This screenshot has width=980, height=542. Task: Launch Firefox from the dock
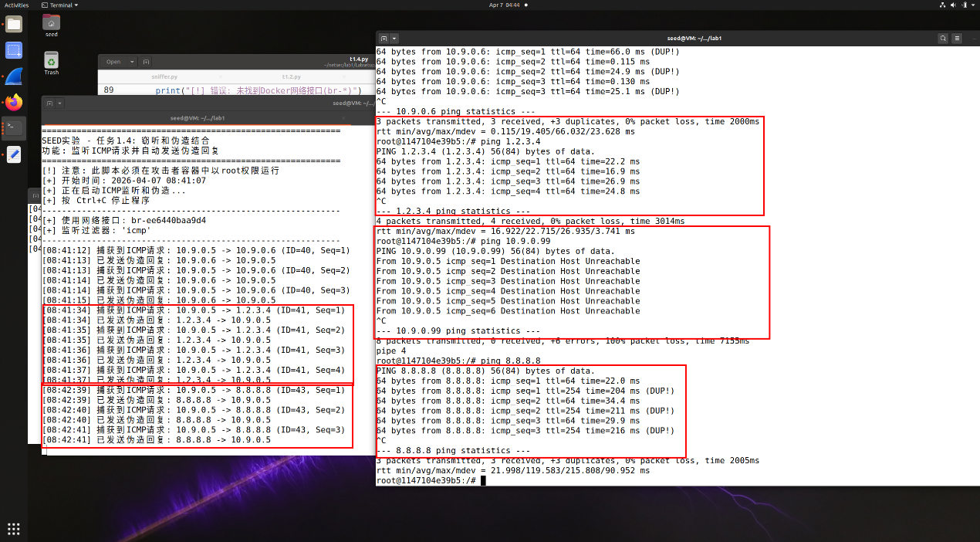tap(14, 102)
